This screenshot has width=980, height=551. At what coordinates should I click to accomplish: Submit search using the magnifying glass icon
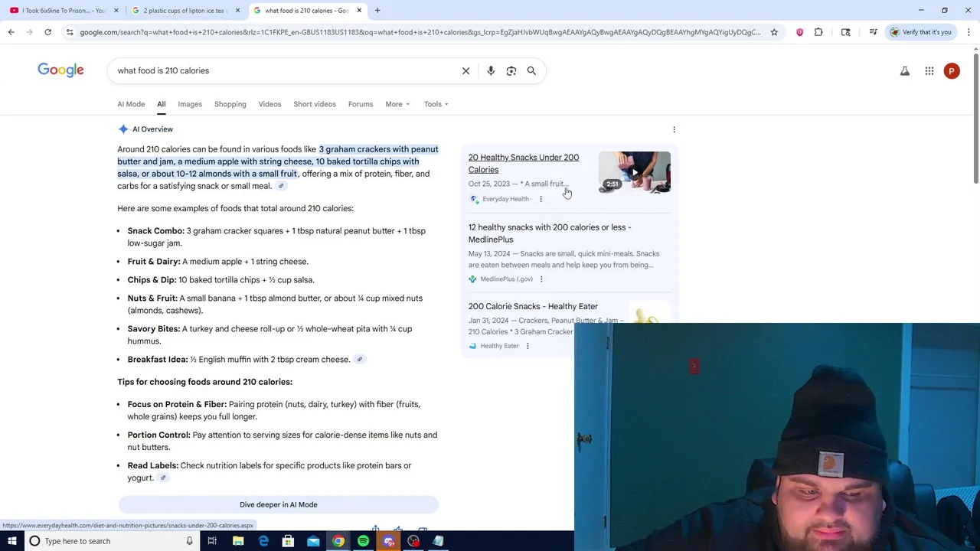(x=531, y=70)
